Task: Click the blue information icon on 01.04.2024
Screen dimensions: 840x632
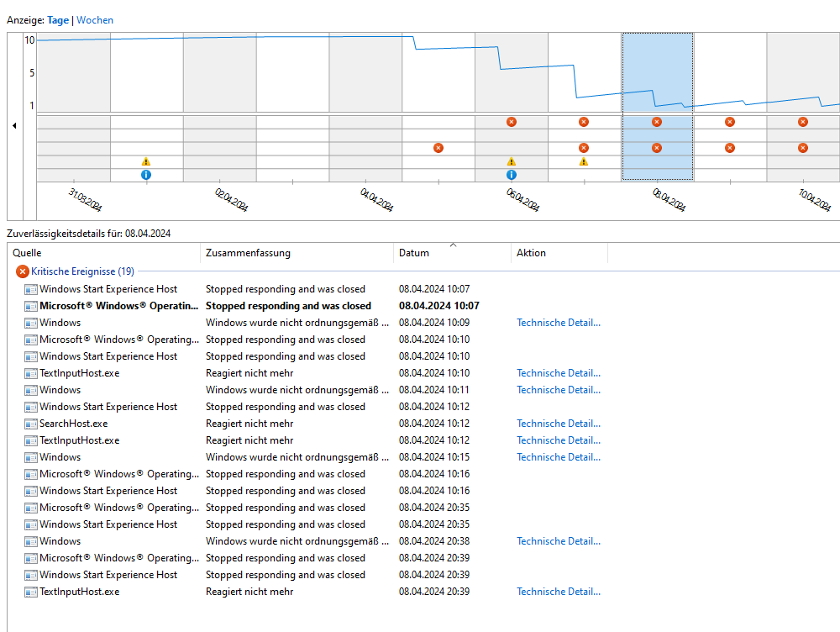Action: point(146,175)
